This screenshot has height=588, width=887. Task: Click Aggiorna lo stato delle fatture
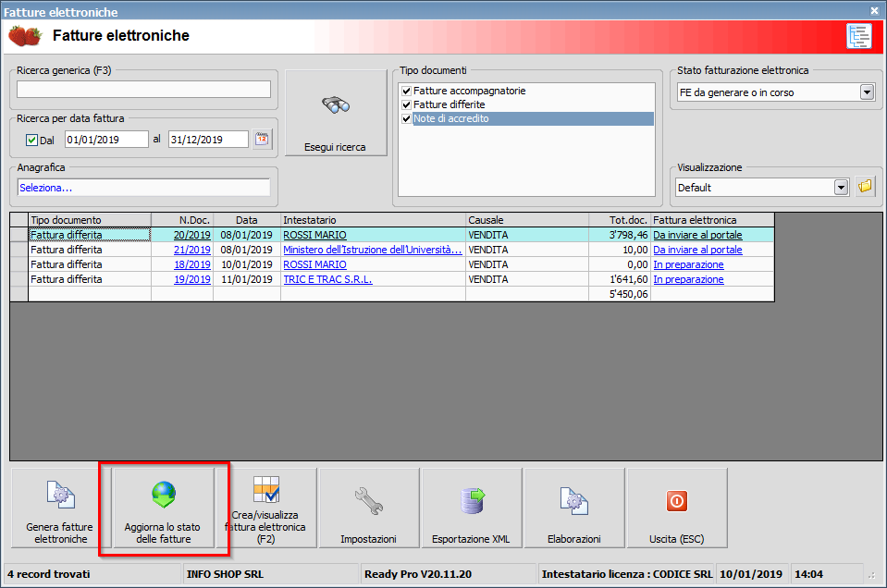click(x=163, y=508)
